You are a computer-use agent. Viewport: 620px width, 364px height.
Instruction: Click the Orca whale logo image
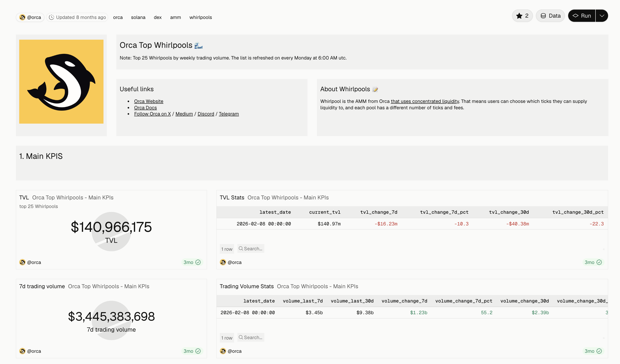point(61,82)
